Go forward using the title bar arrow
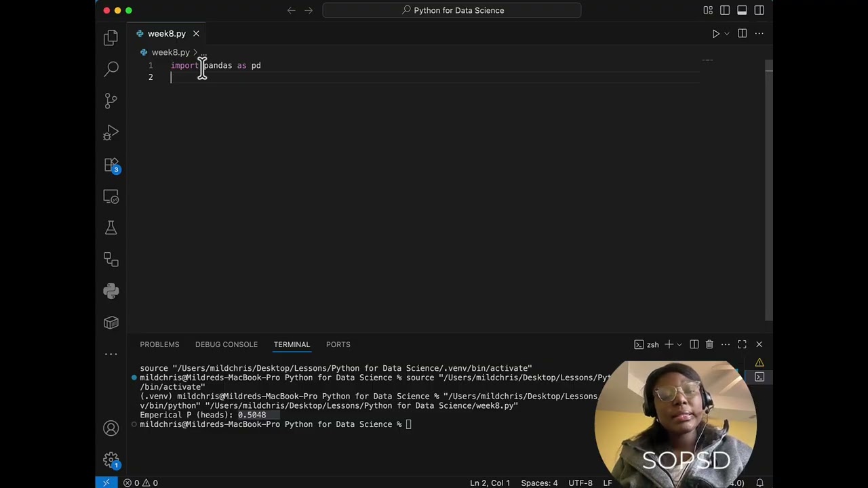 309,10
